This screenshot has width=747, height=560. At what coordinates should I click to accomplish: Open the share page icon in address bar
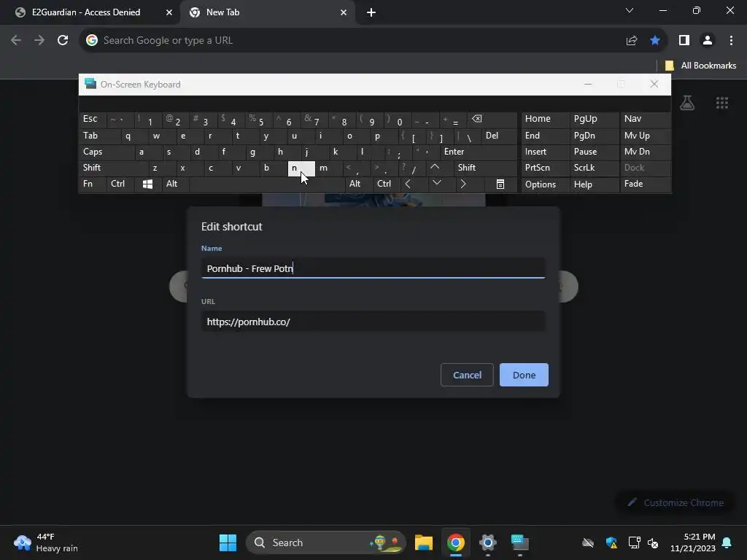click(632, 41)
